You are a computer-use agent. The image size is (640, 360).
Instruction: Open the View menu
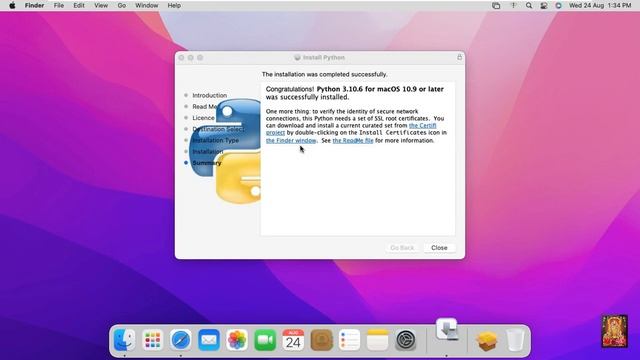[101, 5]
